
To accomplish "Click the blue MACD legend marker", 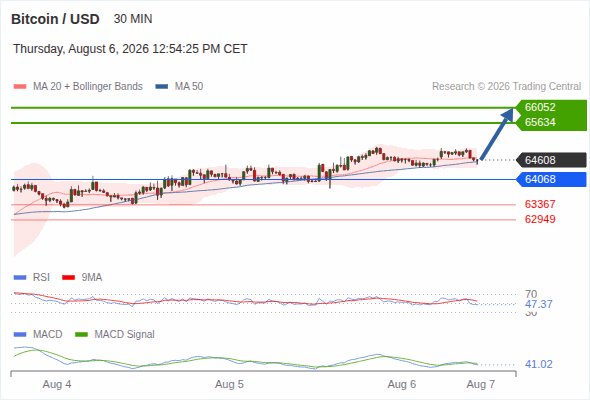I will pos(20,335).
